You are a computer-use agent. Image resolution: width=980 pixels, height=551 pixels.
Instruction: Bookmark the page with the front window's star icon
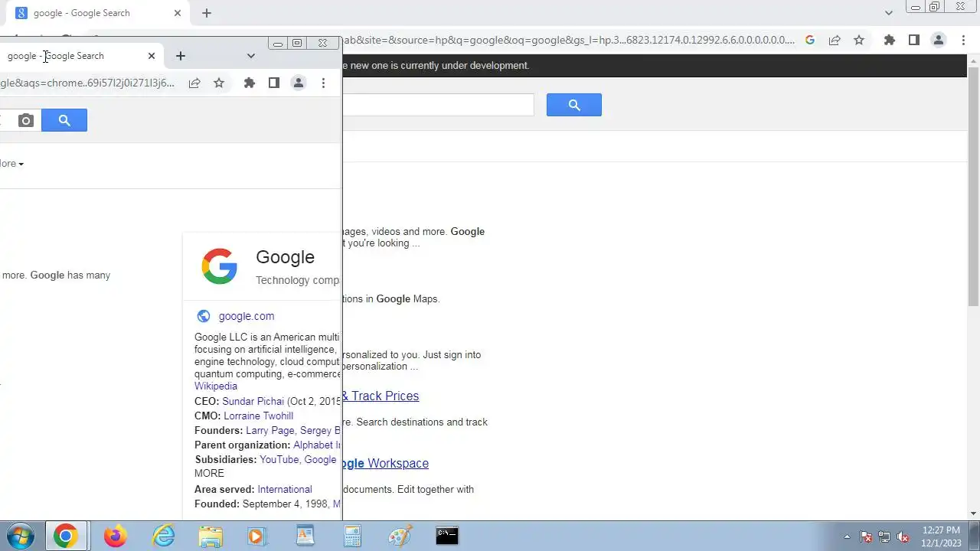[x=219, y=83]
